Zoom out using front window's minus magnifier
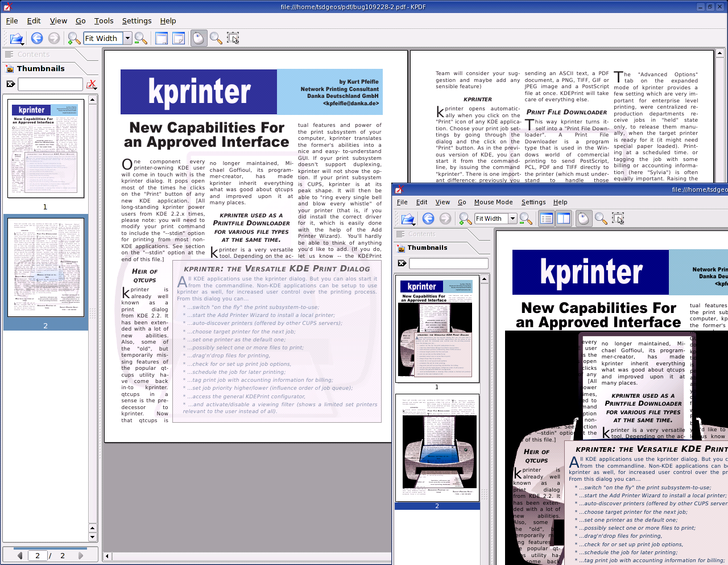 click(526, 218)
